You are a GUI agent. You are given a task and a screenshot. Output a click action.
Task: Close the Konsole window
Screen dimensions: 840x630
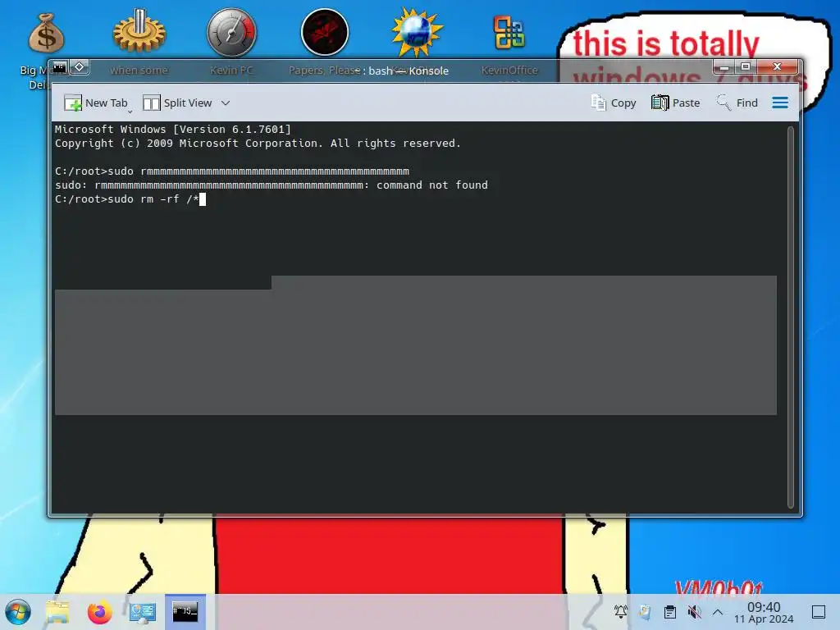(778, 67)
